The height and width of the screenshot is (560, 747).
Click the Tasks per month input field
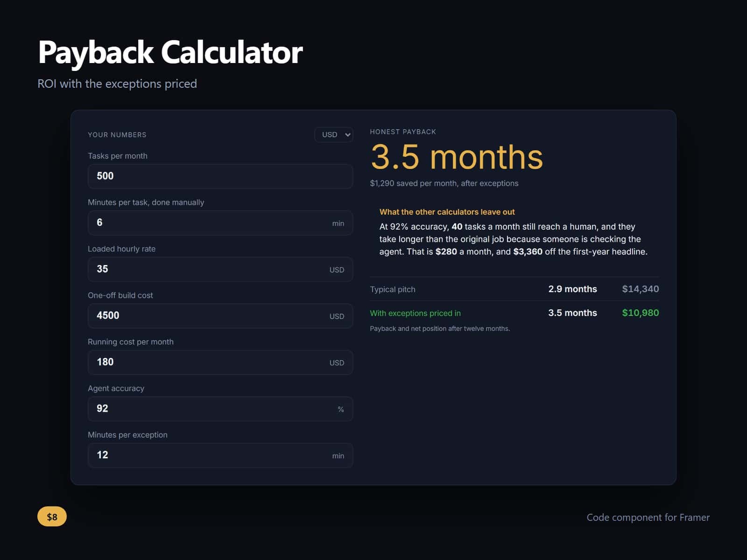coord(220,176)
